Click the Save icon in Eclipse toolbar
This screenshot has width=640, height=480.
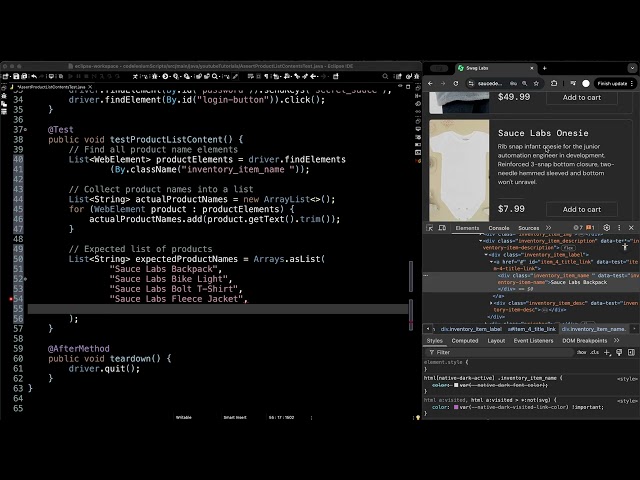[x=16, y=76]
